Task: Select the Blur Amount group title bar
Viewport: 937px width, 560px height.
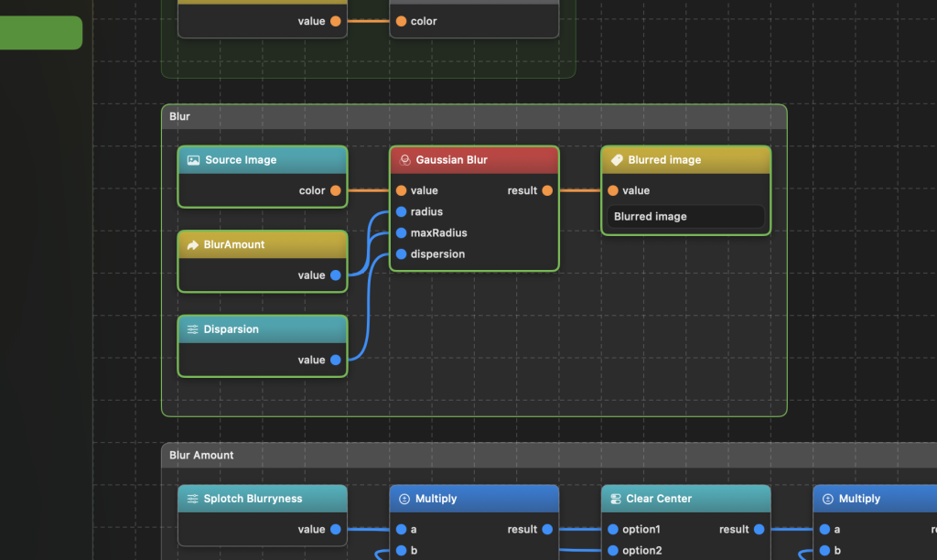Action: 549,456
